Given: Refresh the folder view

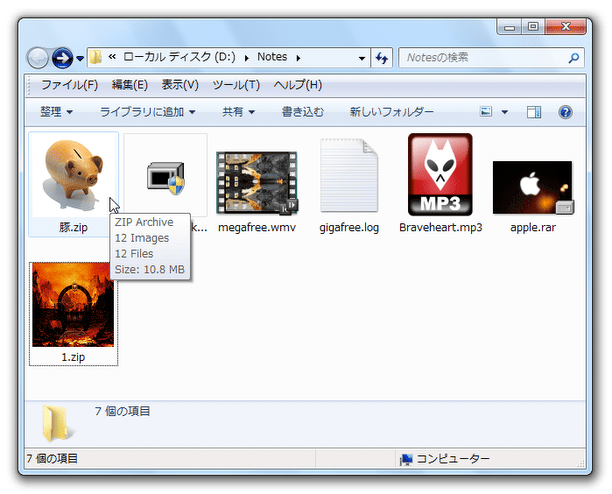Looking at the screenshot, I should click(x=381, y=58).
